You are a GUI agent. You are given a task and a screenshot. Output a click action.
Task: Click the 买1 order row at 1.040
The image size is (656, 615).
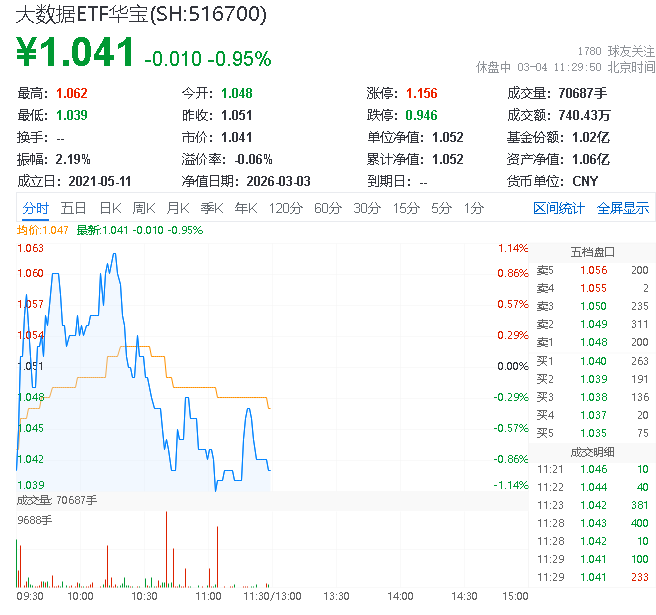592,361
